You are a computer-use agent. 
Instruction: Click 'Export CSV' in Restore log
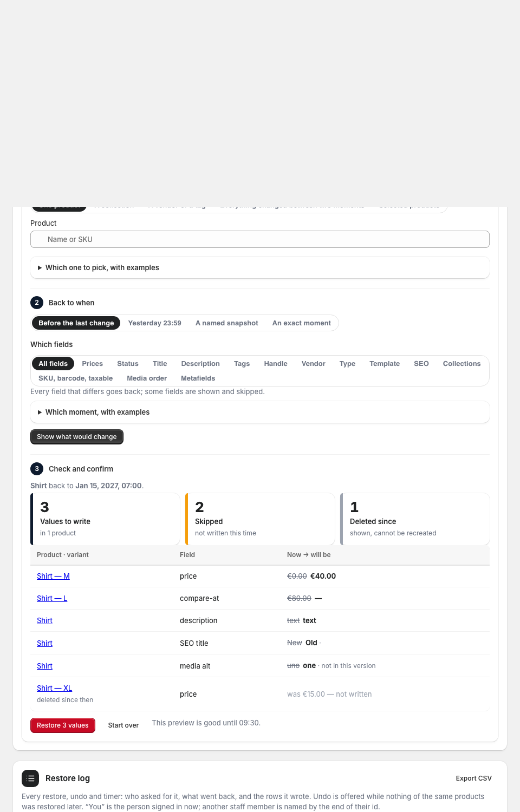tap(474, 778)
